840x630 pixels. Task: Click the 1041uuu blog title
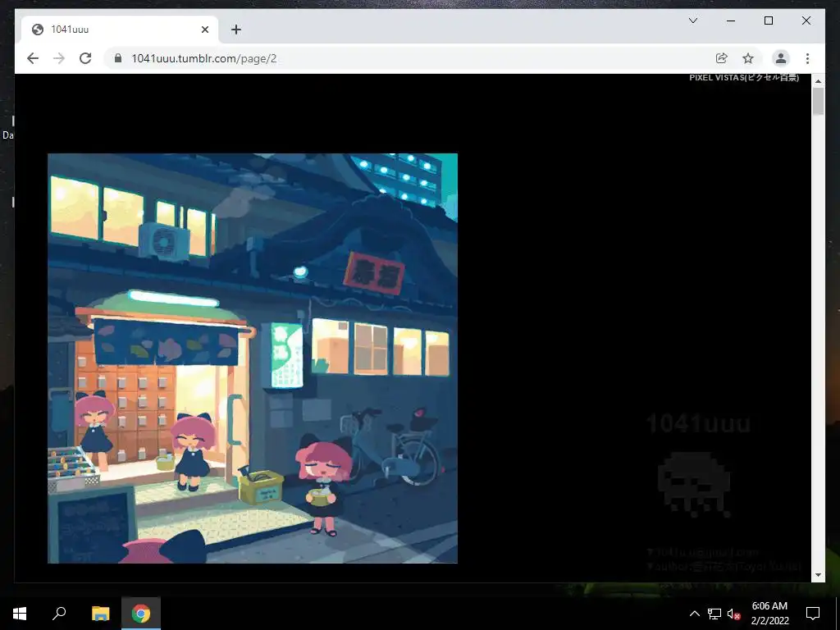point(699,423)
